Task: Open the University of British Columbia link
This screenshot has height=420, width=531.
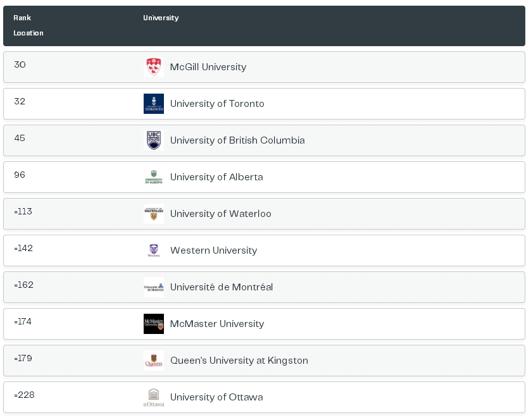Action: pos(237,140)
